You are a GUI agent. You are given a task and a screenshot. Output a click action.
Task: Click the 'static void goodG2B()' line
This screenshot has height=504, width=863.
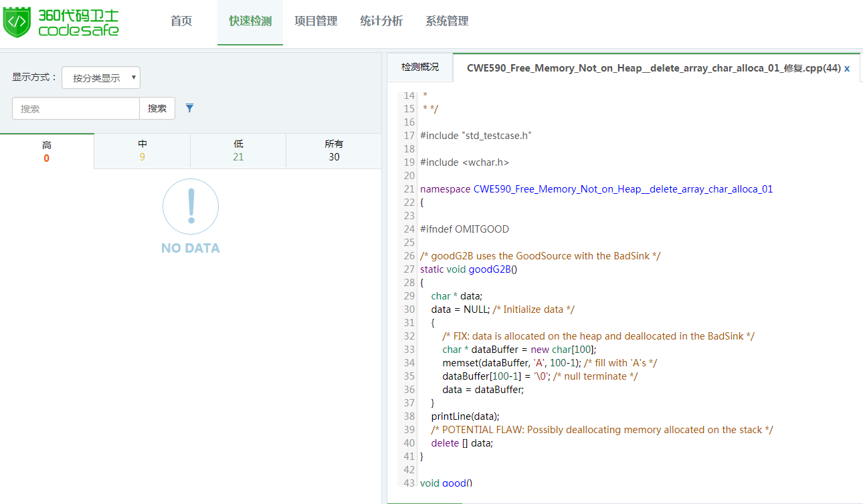point(469,269)
